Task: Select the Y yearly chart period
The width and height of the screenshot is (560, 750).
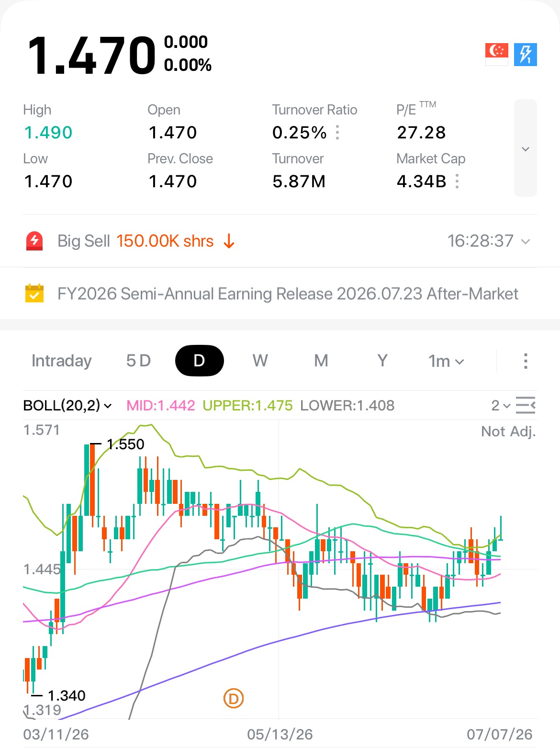Action: pos(382,361)
